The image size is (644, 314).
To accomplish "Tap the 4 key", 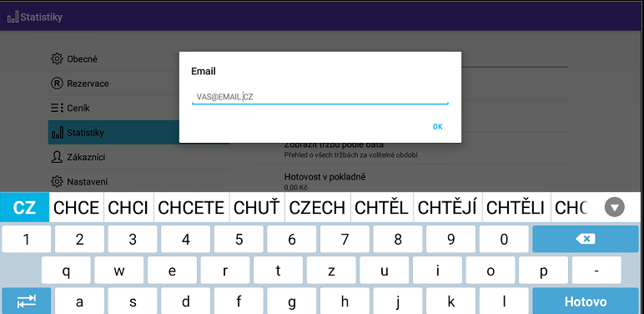I will click(x=186, y=239).
